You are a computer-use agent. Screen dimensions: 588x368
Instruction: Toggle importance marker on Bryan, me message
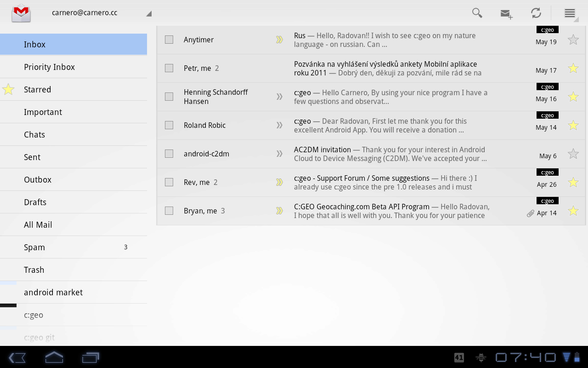[x=279, y=211]
